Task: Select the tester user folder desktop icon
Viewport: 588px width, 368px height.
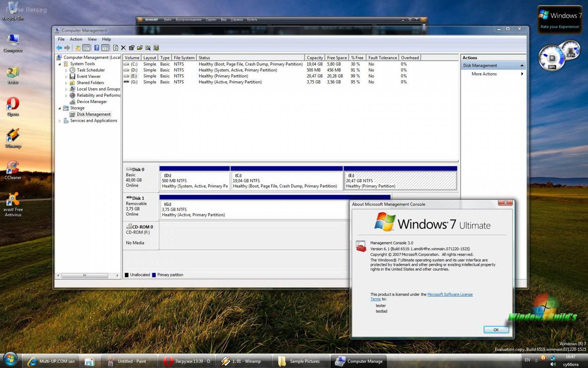Action: 13,75
